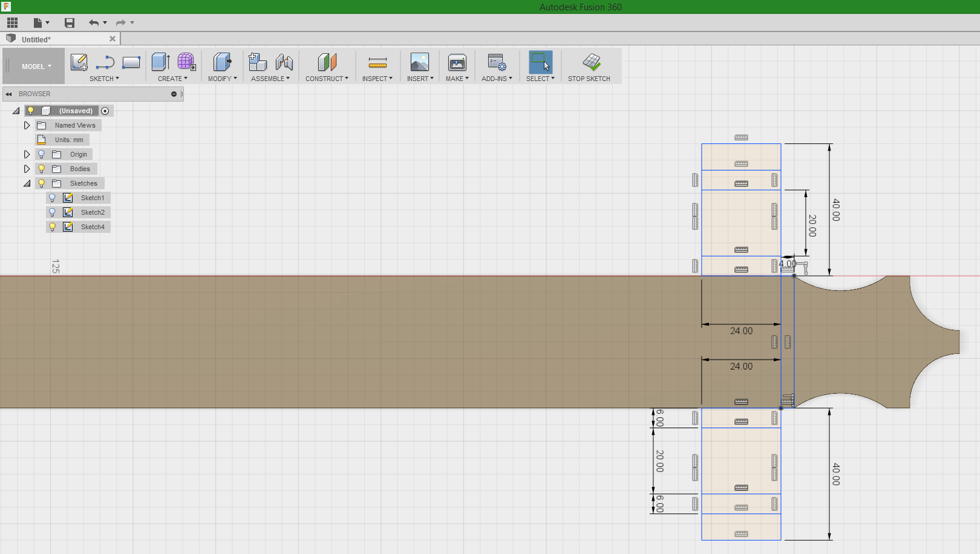
Task: Open the ADD-INS dropdown menu
Action: click(497, 79)
